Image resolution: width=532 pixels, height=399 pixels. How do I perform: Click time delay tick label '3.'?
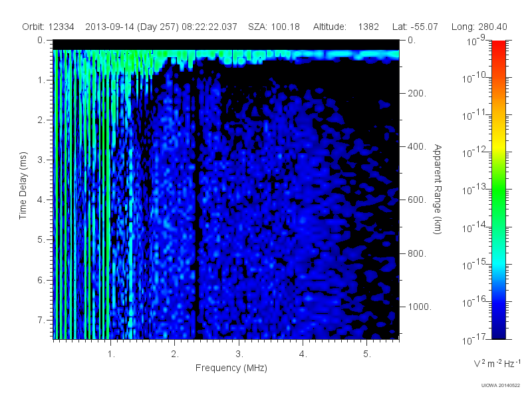pos(41,160)
